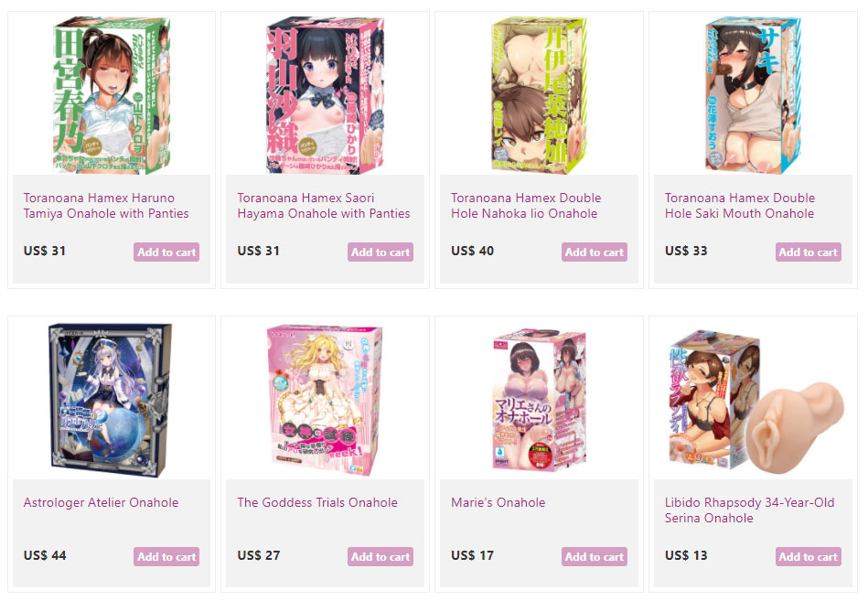The width and height of the screenshot is (868, 601).
Task: Open the Double Hole Saki Mouth title link
Action: point(740,205)
